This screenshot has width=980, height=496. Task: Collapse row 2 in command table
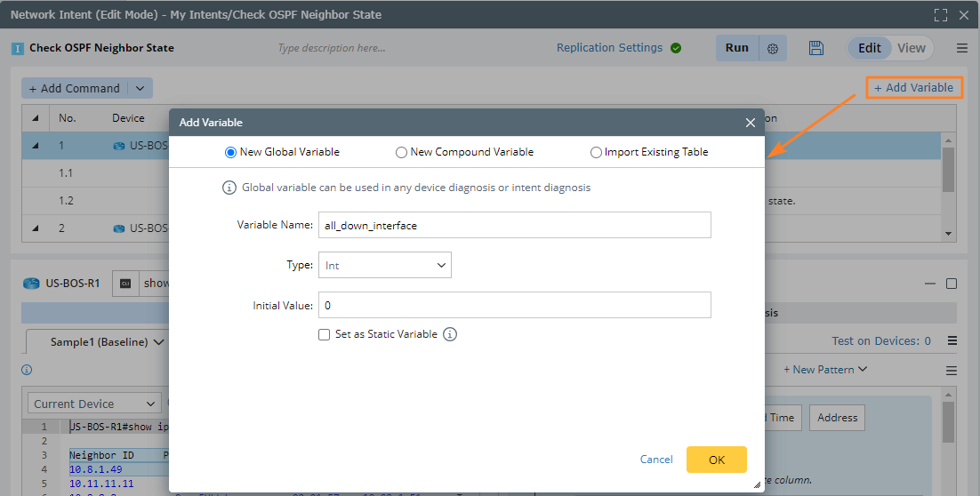point(35,228)
